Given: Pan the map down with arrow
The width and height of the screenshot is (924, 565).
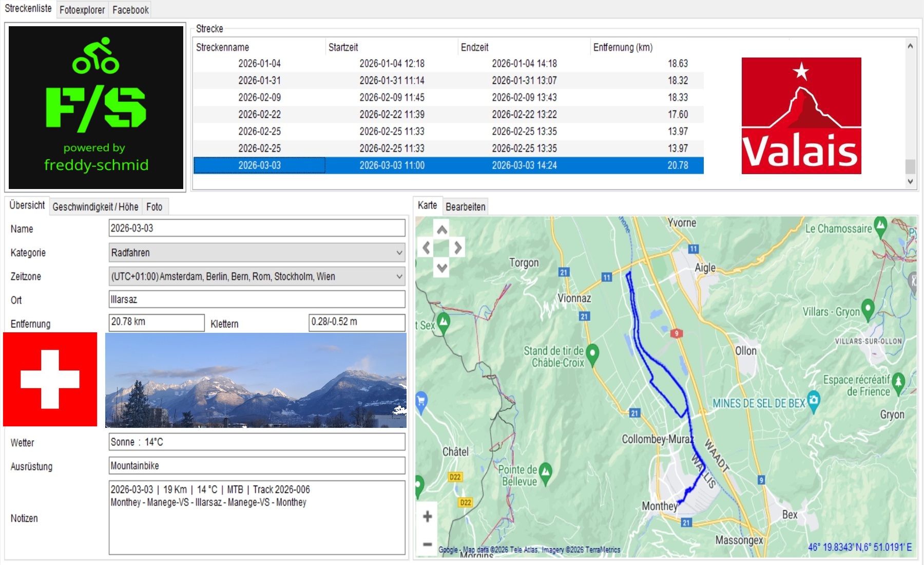Looking at the screenshot, I should click(x=442, y=267).
